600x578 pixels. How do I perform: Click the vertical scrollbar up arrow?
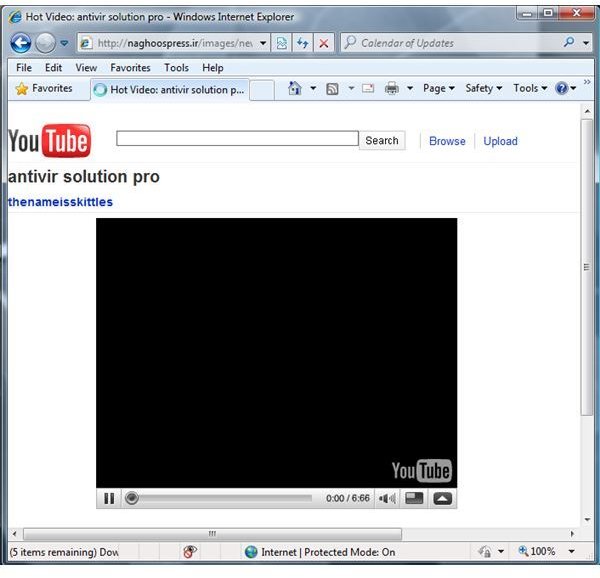click(x=587, y=111)
